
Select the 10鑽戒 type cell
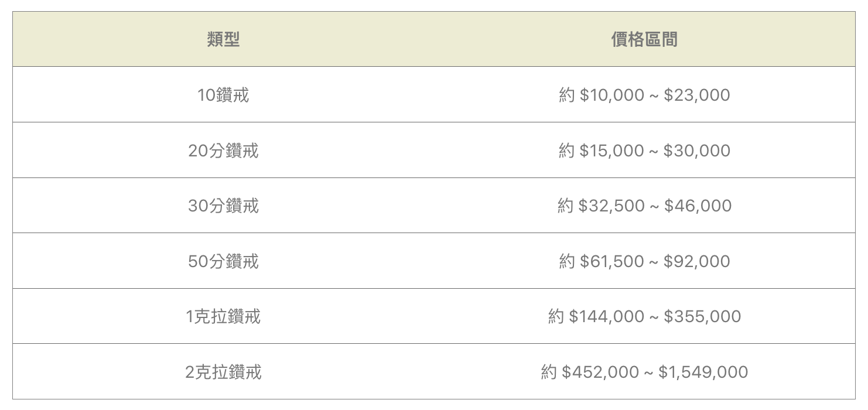tap(223, 95)
